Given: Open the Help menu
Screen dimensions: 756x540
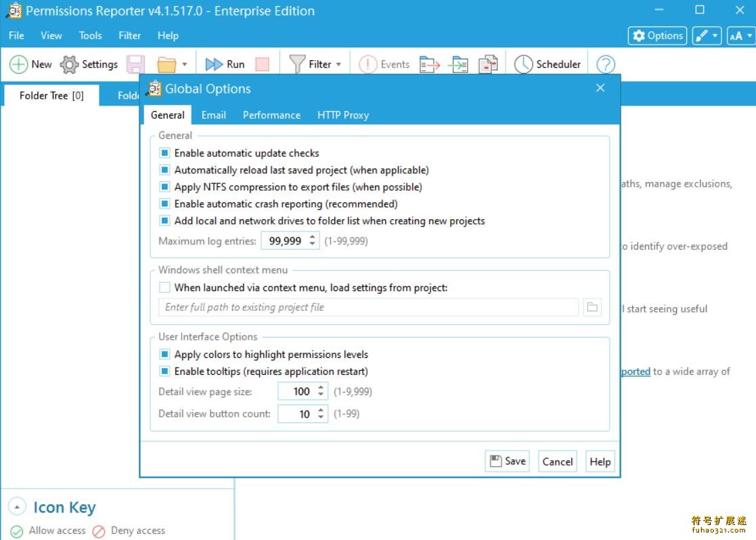Looking at the screenshot, I should coord(168,36).
